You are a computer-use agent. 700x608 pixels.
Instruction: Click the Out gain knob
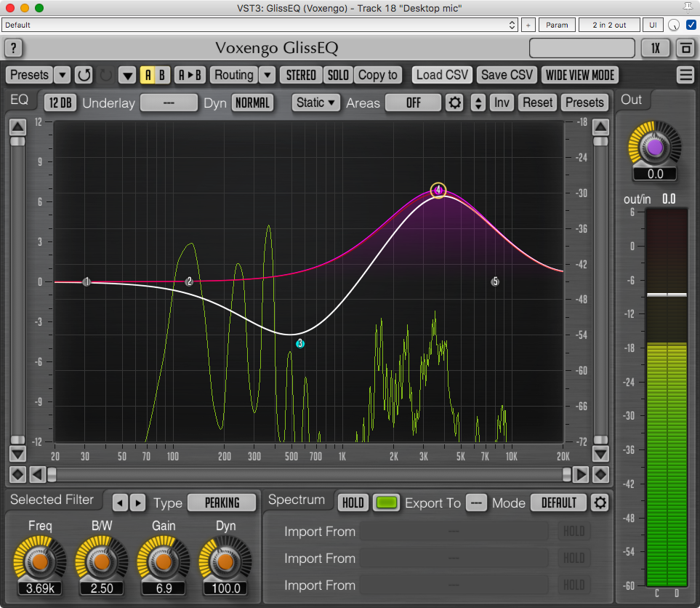click(654, 148)
